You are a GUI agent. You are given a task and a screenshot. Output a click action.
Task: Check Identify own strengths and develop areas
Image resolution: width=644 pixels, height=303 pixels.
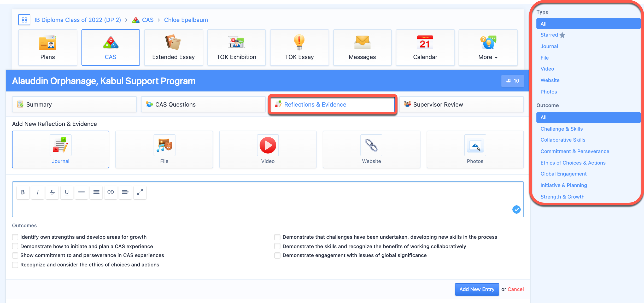point(15,237)
